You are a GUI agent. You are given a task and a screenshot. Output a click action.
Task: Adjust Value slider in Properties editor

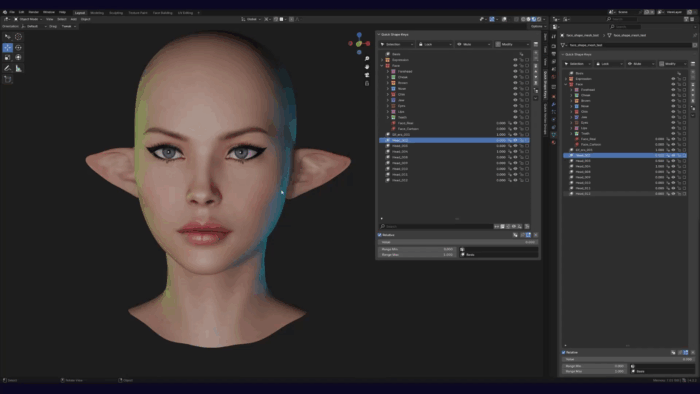tap(628, 359)
